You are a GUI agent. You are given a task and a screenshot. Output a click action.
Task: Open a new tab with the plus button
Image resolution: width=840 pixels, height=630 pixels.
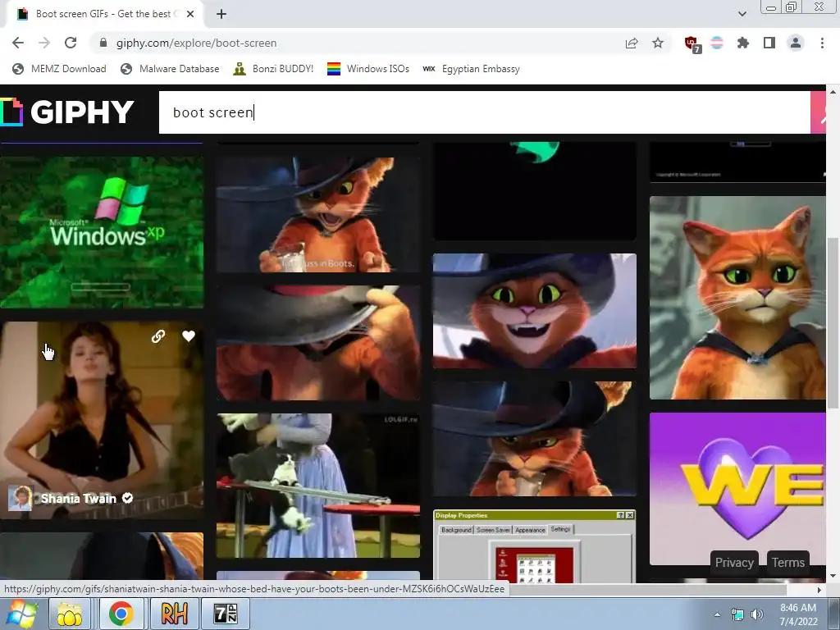tap(221, 14)
